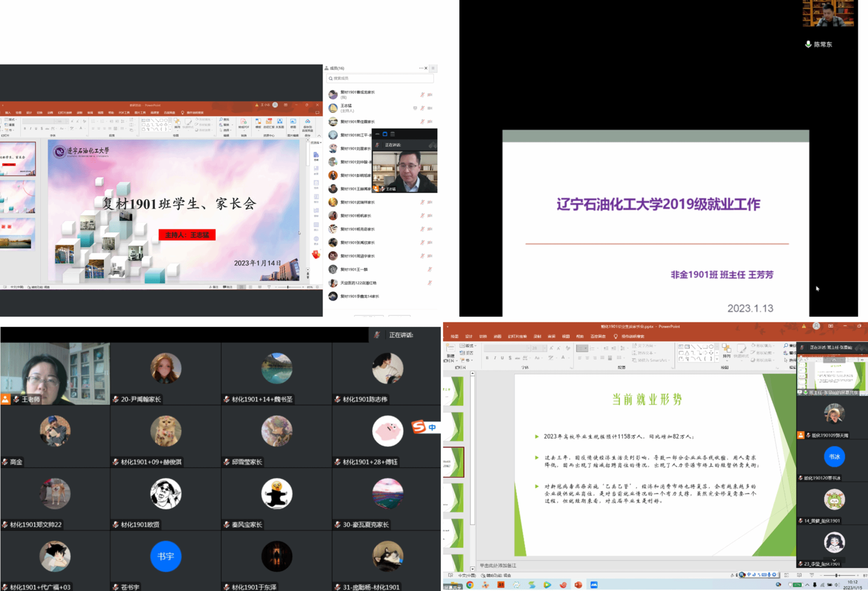The width and height of the screenshot is (868, 591).
Task: Open font name combo box in bottom-right ribbon
Action: point(507,348)
